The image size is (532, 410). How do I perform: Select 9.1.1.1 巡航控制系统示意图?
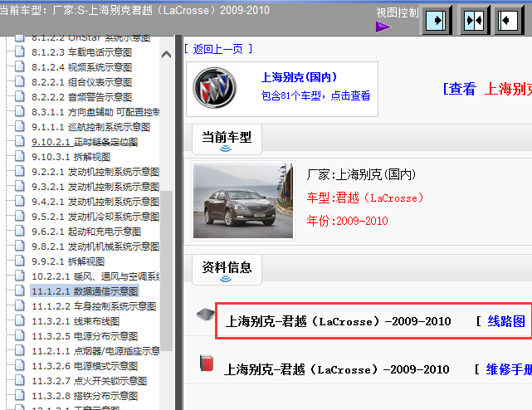[x=90, y=127]
